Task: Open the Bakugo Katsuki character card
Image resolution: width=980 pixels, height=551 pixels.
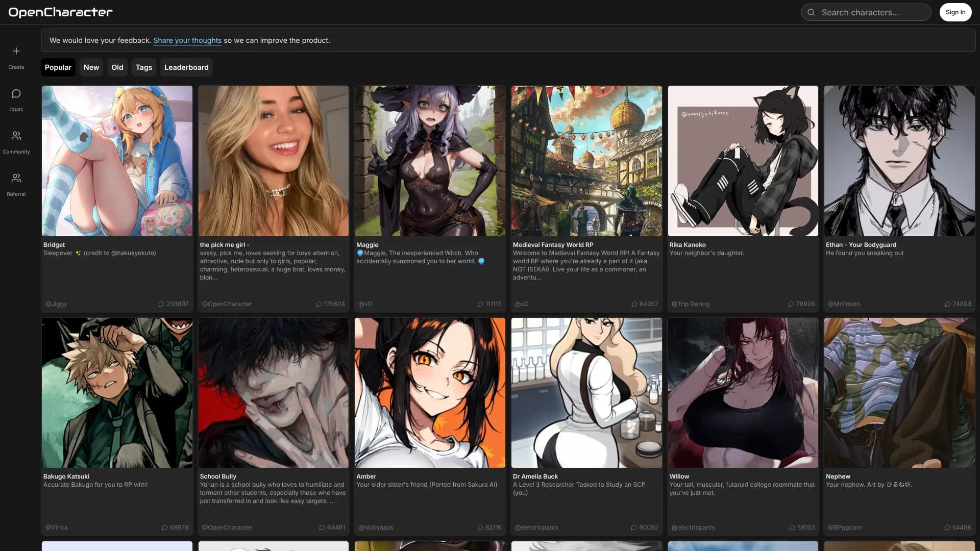Action: point(117,393)
